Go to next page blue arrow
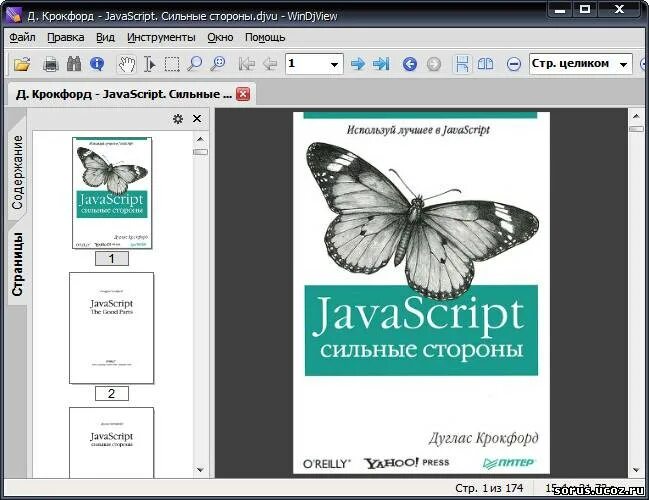The image size is (649, 500). (x=358, y=64)
